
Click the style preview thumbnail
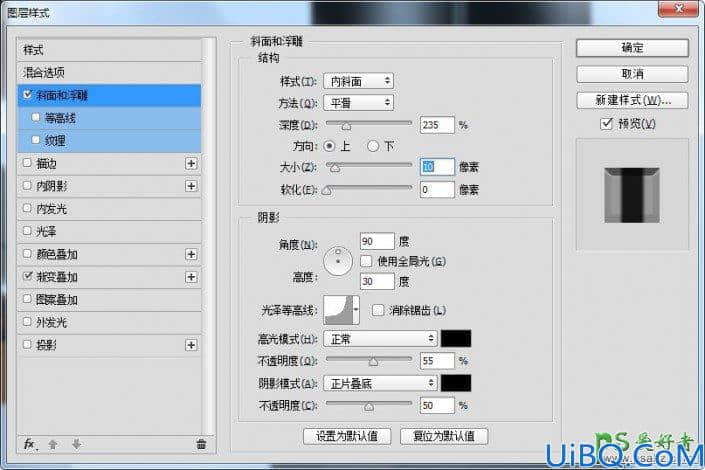[632, 195]
